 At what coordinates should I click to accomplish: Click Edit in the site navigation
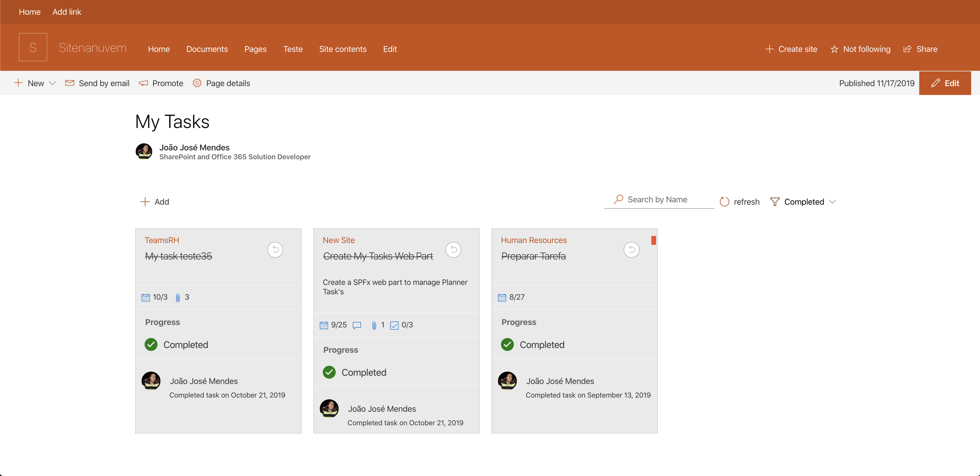390,49
